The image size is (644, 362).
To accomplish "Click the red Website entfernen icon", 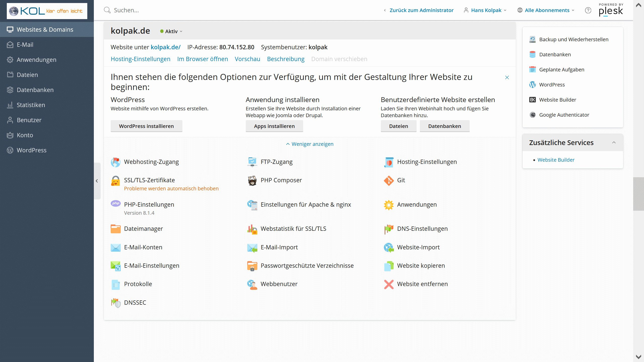I will pyautogui.click(x=389, y=284).
